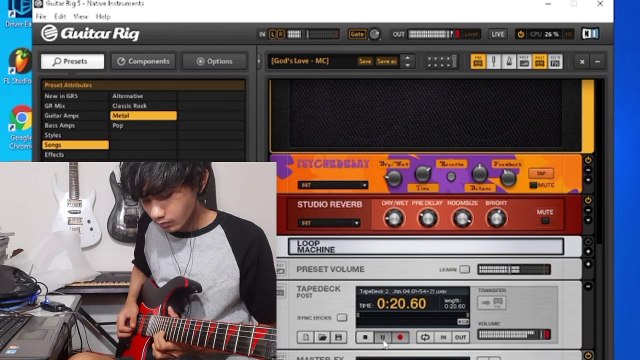Screen dimensions: 640x360
Task: Show the preset volume module icon
Action: pyautogui.click(x=524, y=62)
